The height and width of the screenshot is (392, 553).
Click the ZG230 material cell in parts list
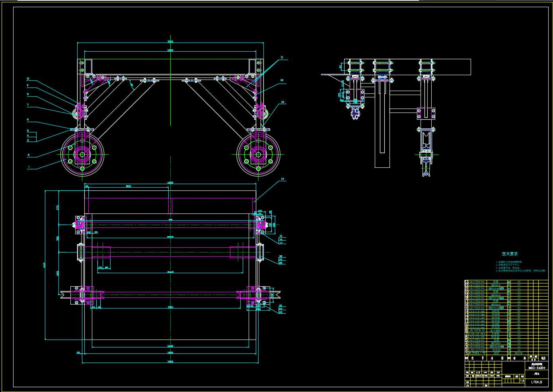tap(518, 353)
